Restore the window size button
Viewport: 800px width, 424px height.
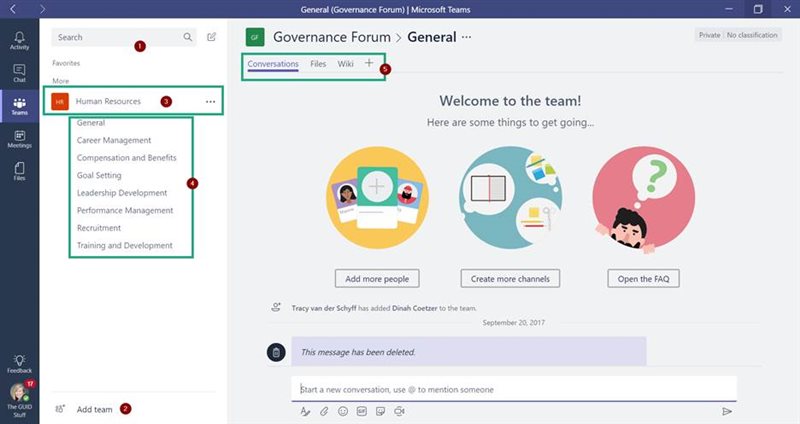pyautogui.click(x=758, y=9)
